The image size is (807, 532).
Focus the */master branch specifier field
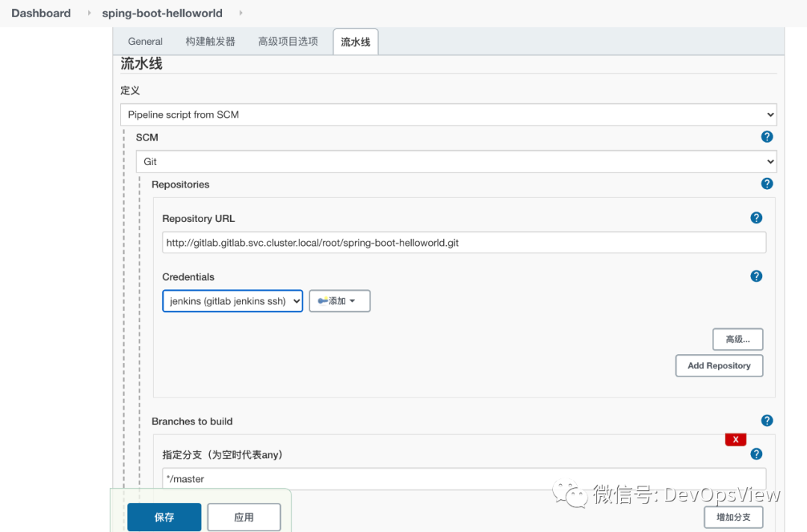pyautogui.click(x=464, y=478)
